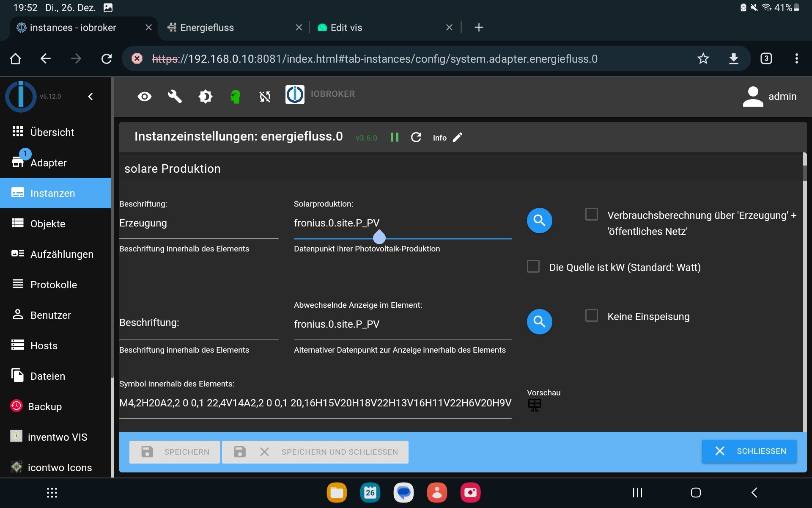This screenshot has width=812, height=508.
Task: Open the Adapter section icon
Action: 18,162
